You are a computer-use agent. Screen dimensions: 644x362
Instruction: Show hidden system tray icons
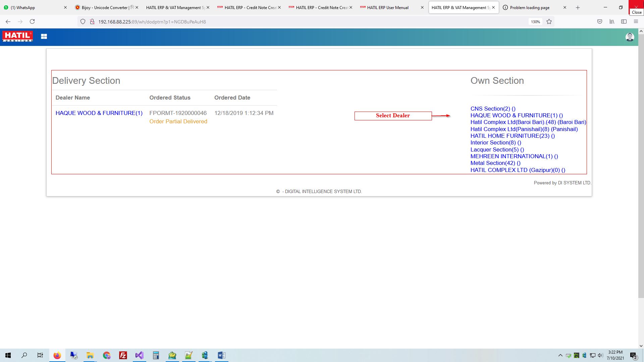560,355
